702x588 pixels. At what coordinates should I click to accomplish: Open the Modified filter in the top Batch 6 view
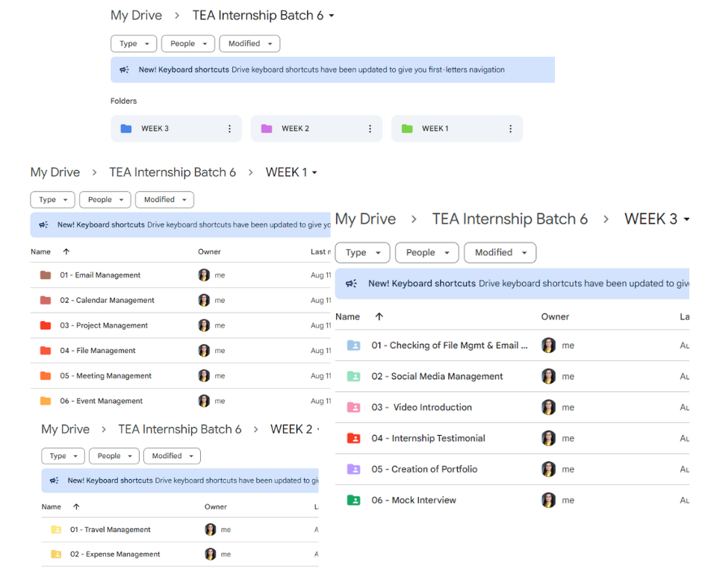click(250, 43)
